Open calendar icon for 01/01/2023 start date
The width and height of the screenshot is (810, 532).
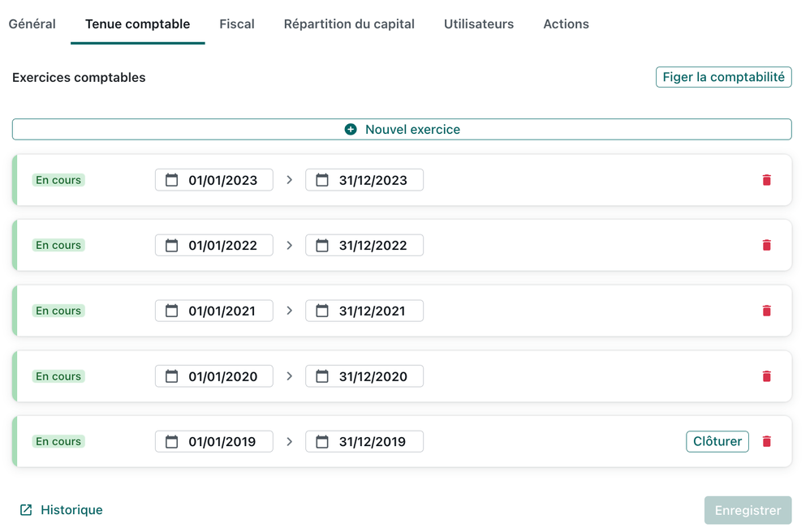tap(172, 180)
